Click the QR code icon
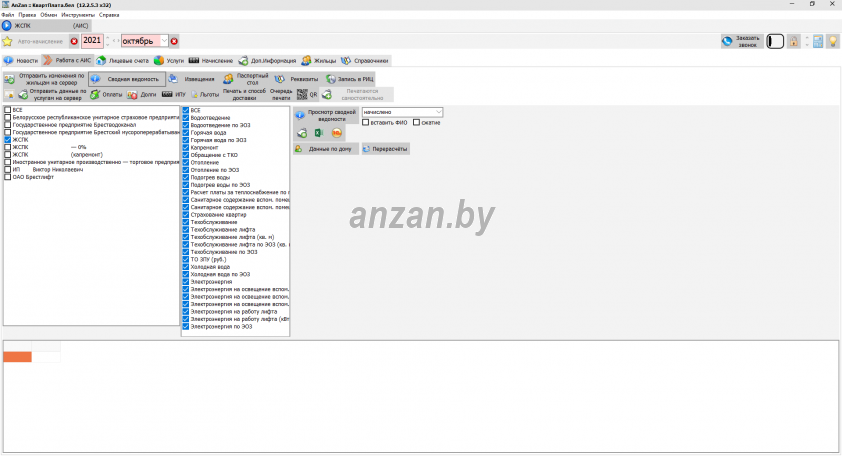This screenshot has height=456, width=842. pyautogui.click(x=302, y=94)
